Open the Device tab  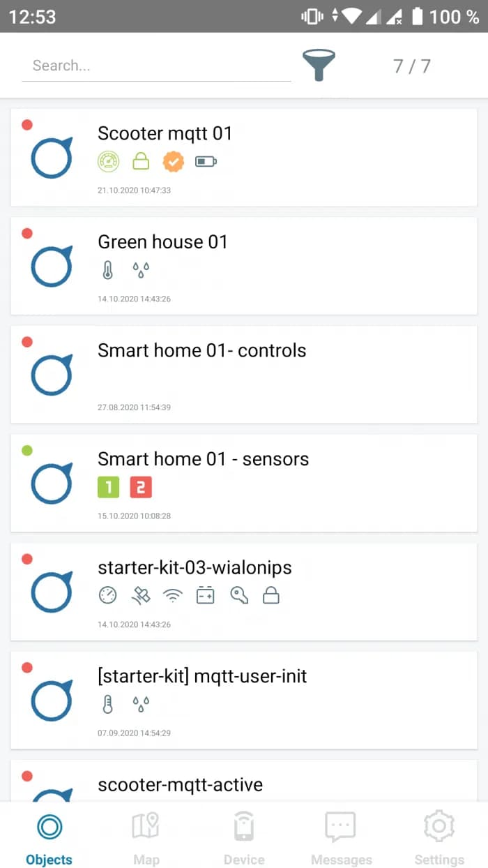pos(243,837)
